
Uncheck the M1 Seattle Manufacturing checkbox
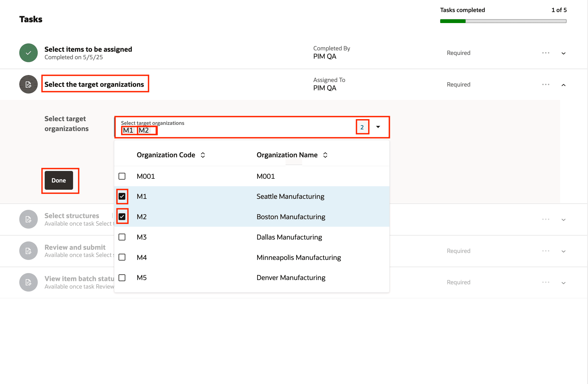pos(122,196)
